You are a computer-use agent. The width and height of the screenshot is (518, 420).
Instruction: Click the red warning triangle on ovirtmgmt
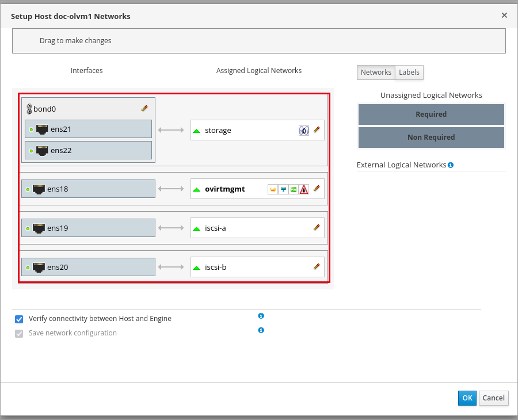(x=304, y=189)
